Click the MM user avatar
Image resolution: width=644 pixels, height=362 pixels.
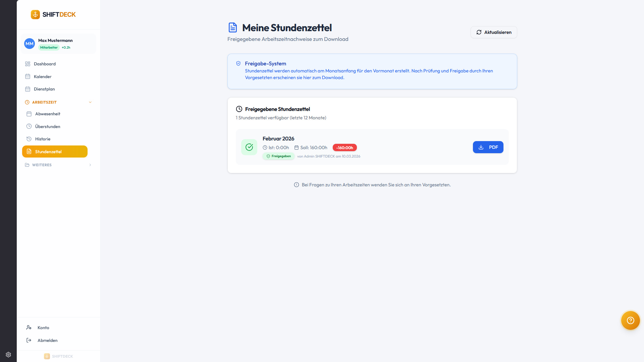(x=30, y=44)
